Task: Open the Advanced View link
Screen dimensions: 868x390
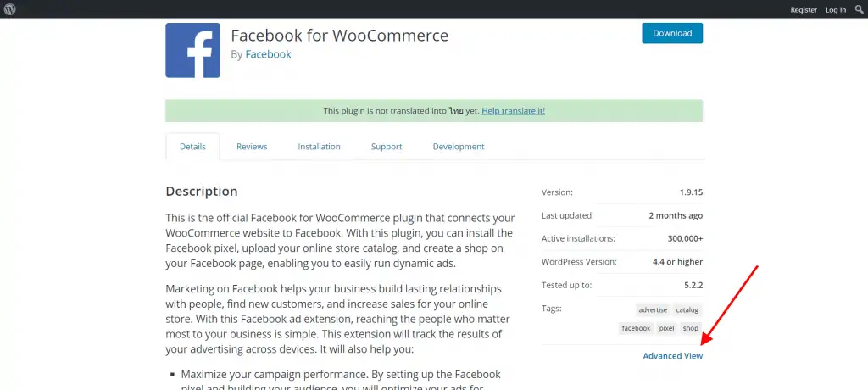Action: coord(672,356)
